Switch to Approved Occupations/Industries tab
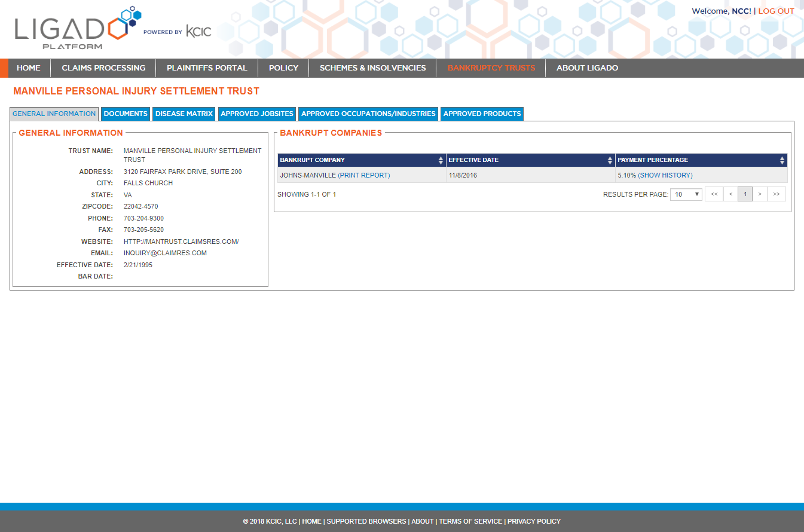Screen dimensions: 804x532 point(368,114)
